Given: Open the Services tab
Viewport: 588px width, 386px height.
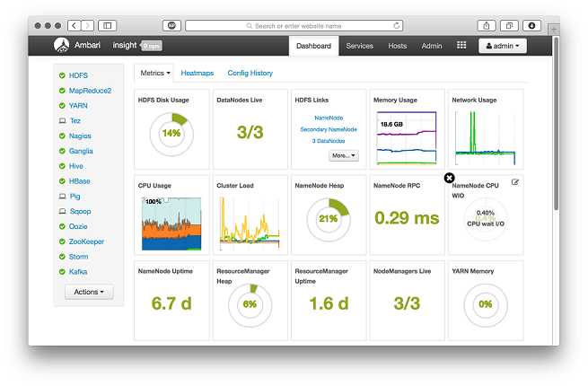Looking at the screenshot, I should (359, 46).
